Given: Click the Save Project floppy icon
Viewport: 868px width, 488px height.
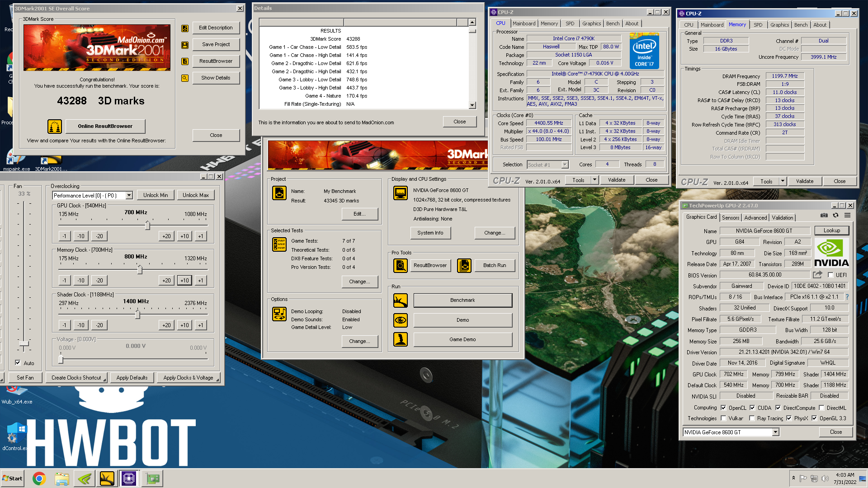Looking at the screenshot, I should point(185,45).
